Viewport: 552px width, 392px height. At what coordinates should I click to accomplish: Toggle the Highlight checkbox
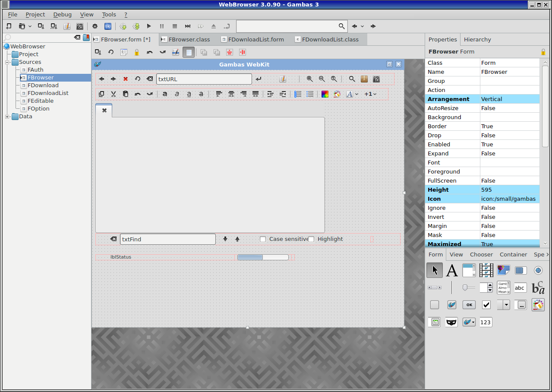pos(311,239)
